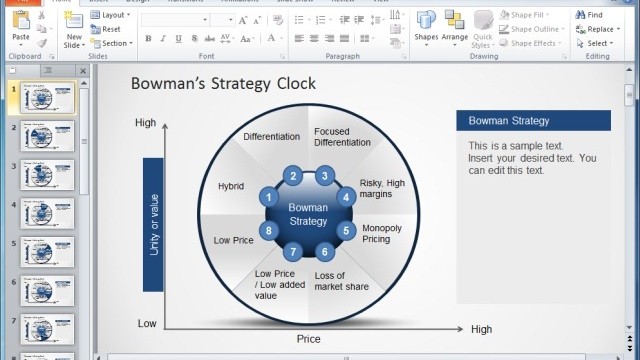The height and width of the screenshot is (360, 640).
Task: Click the Copy icon in Clipboard group
Action: [41, 29]
